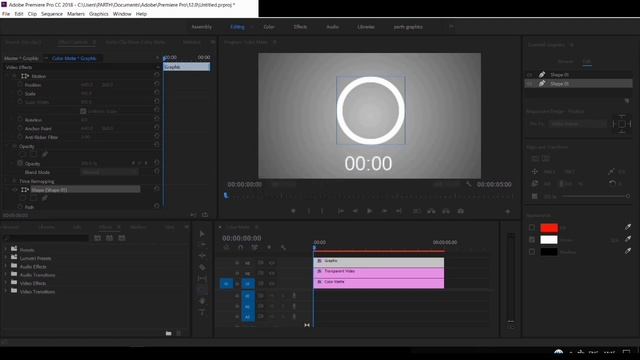This screenshot has height=360, width=640.
Task: Click Export button at Effect Controls bottom
Action: point(205,215)
